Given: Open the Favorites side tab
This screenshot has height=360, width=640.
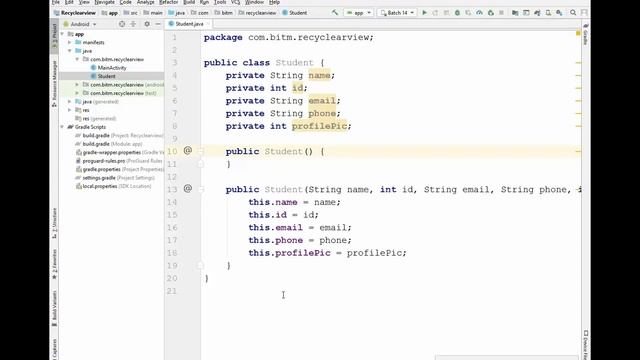Looking at the screenshot, I should (54, 264).
